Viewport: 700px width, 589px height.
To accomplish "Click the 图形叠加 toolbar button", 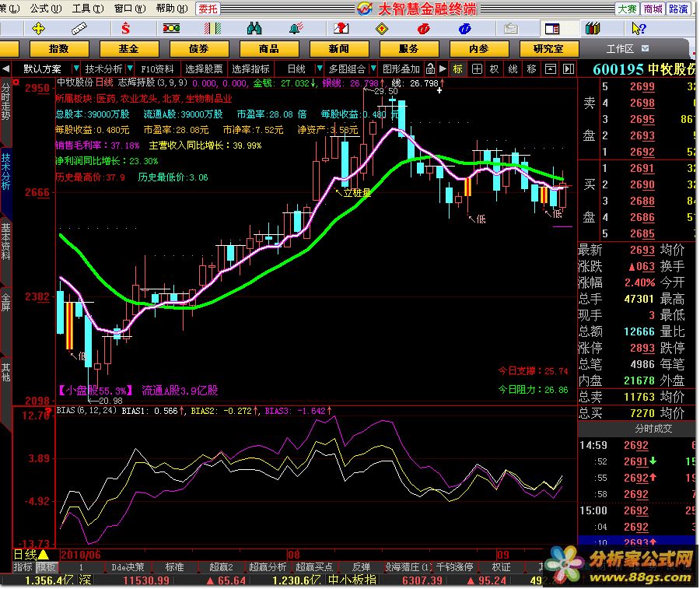I will (401, 69).
